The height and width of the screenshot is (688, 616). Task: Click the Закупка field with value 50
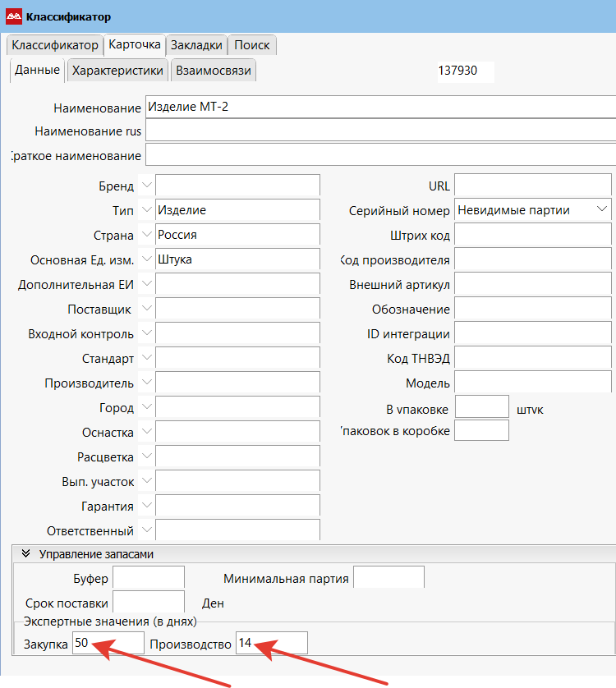click(108, 644)
